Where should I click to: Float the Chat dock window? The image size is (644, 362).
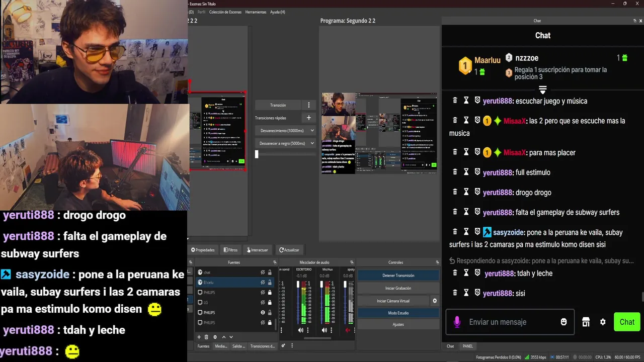click(634, 21)
